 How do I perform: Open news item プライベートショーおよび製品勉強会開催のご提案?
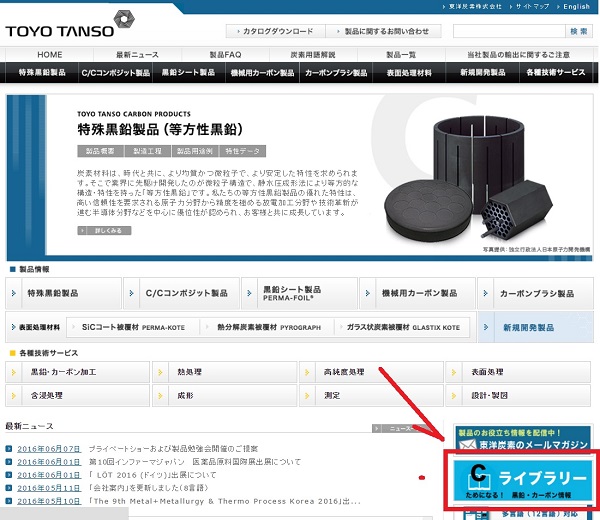tap(173, 448)
